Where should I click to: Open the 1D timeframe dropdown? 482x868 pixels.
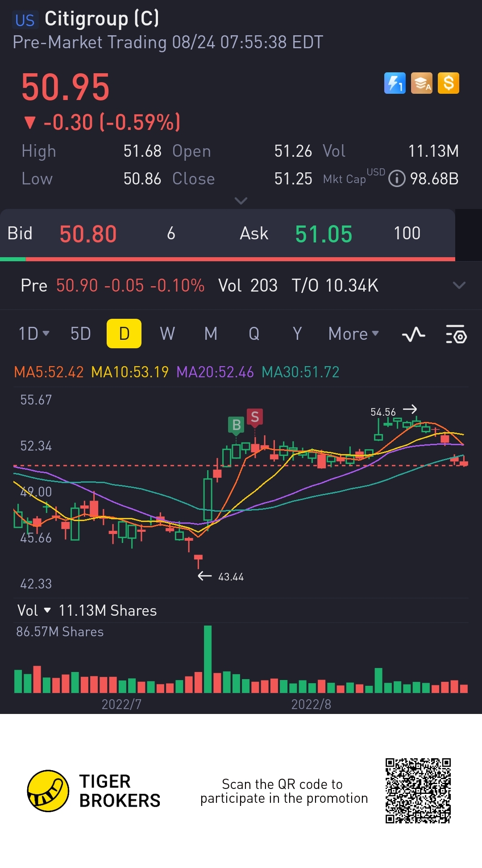[34, 334]
